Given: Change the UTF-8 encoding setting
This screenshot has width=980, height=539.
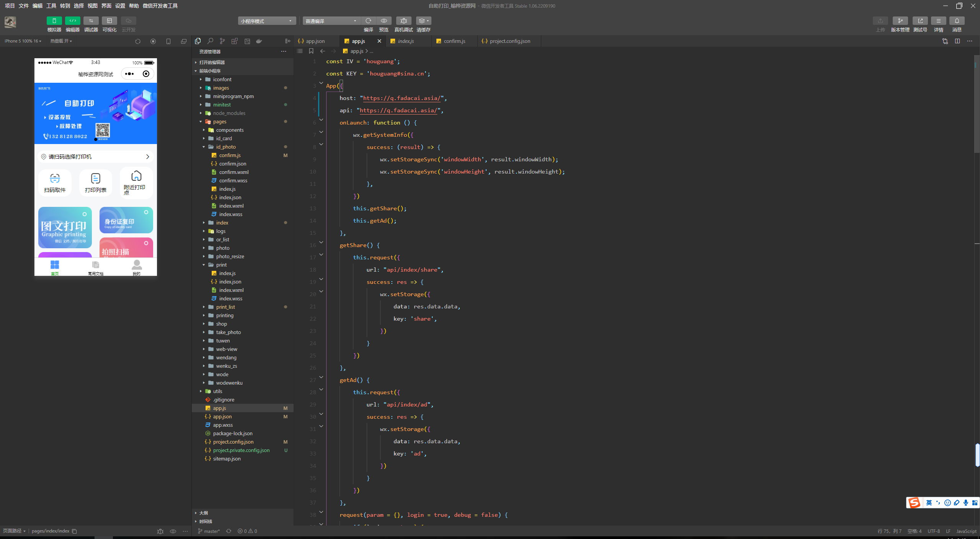Looking at the screenshot, I should tap(934, 531).
